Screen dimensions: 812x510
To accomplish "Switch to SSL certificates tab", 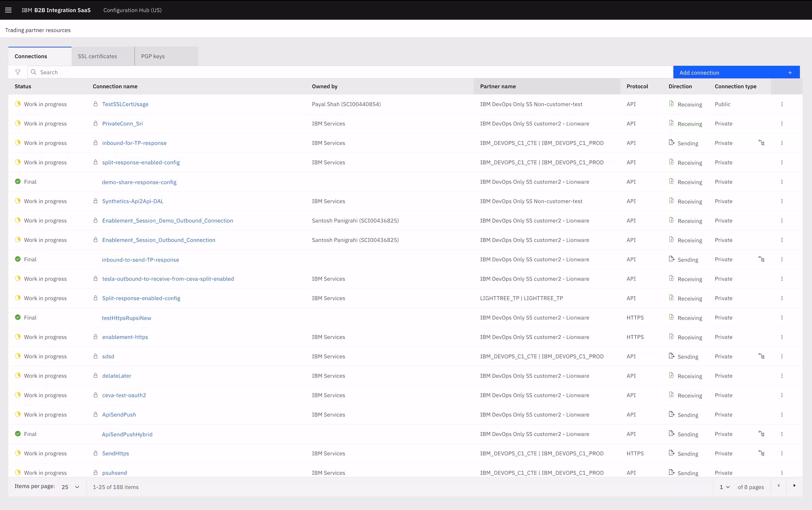I will pyautogui.click(x=97, y=56).
